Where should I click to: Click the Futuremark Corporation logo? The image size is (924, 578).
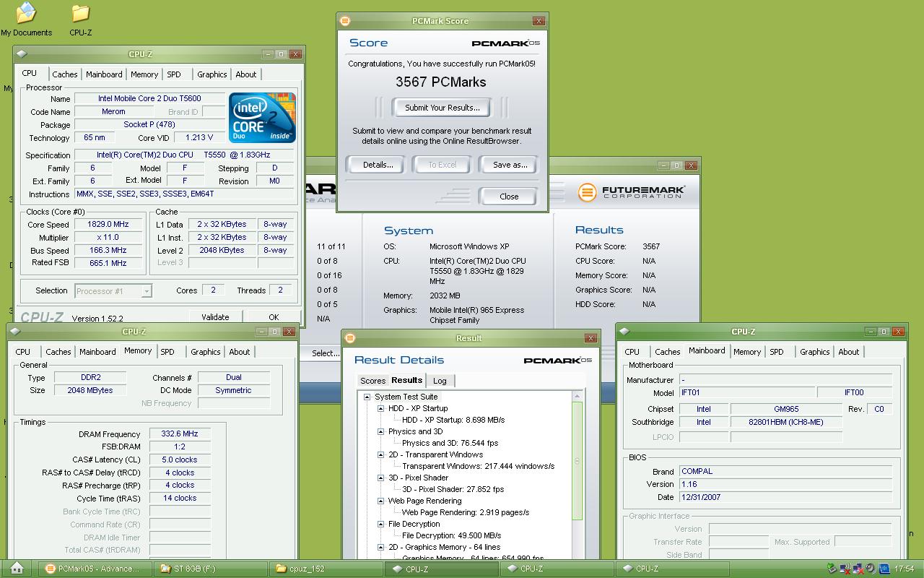[632, 192]
